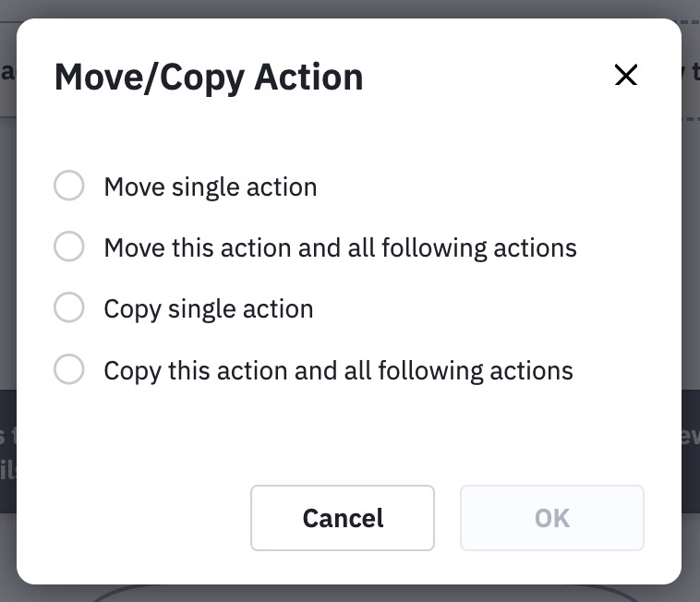Click the "Move/Copy Action" dialog title
The height and width of the screenshot is (602, 700).
pyautogui.click(x=209, y=77)
